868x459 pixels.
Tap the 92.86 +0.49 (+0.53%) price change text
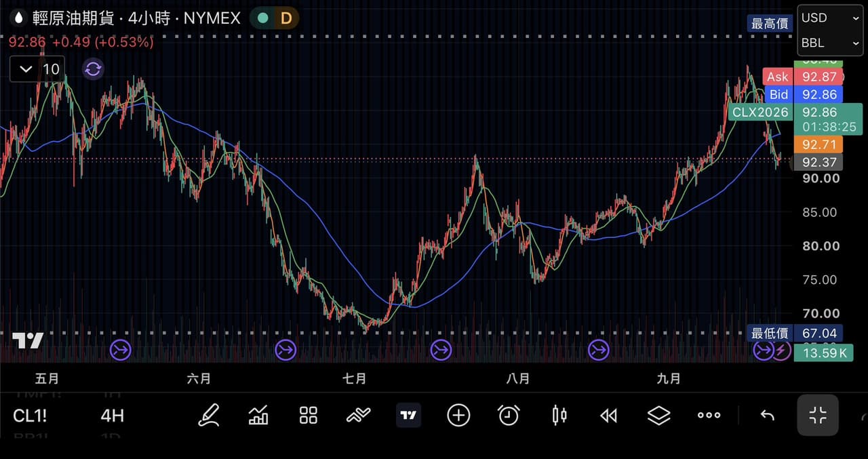point(81,42)
